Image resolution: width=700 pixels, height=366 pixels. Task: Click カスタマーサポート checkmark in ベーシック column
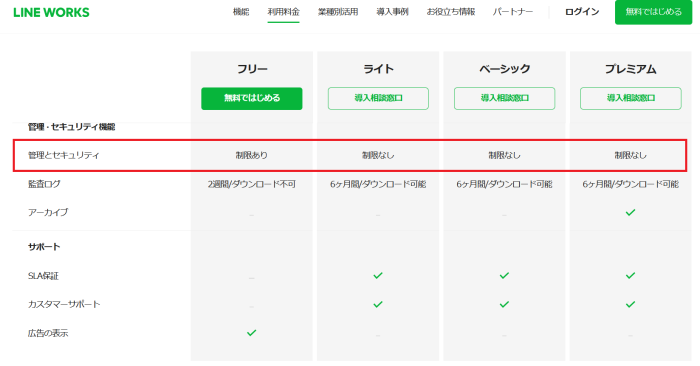tap(504, 304)
